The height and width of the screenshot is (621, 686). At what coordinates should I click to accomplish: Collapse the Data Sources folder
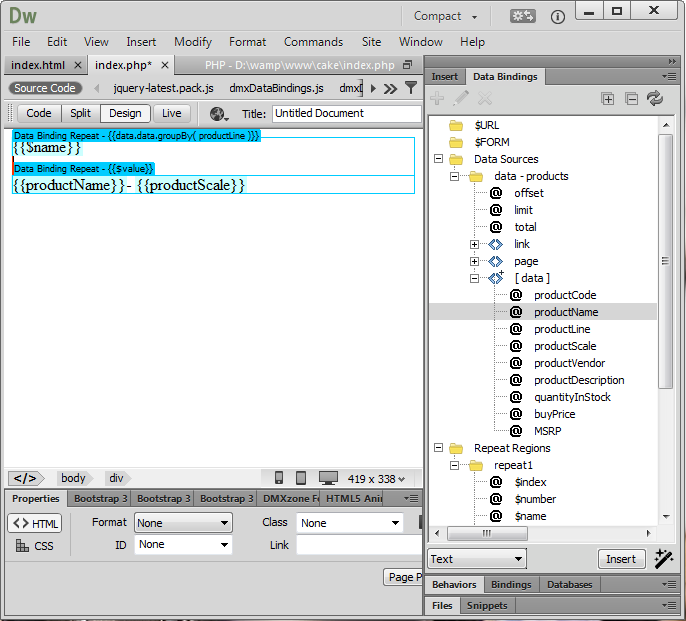coord(438,159)
